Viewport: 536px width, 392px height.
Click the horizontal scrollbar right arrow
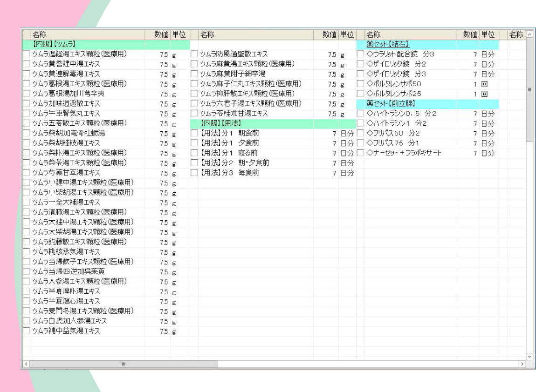[x=522, y=364]
